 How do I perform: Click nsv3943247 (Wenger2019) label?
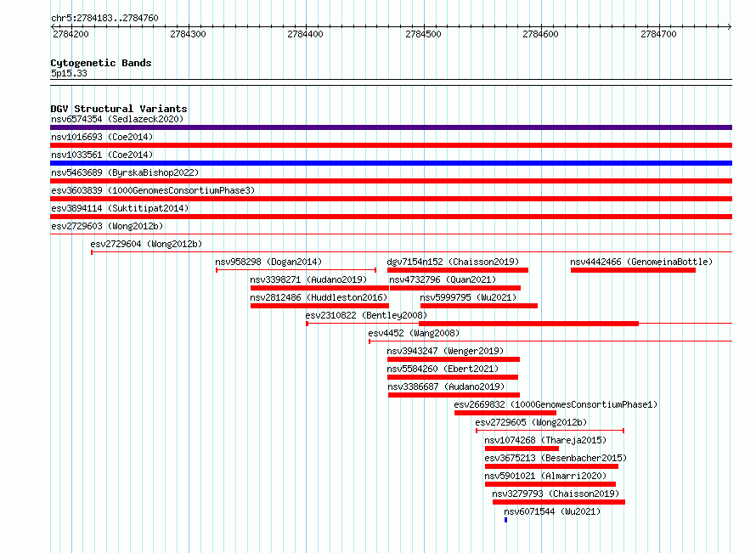pyautogui.click(x=445, y=351)
